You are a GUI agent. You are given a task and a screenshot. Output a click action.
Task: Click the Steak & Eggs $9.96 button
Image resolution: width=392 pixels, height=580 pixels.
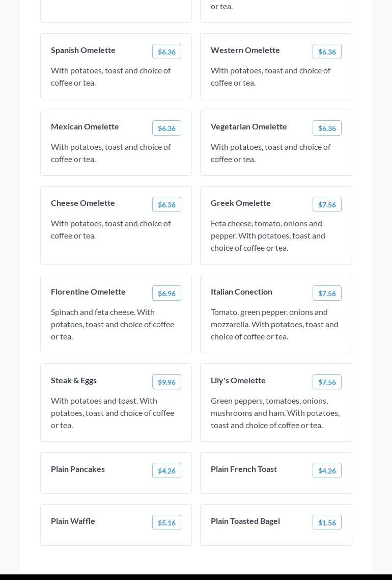coord(166,382)
